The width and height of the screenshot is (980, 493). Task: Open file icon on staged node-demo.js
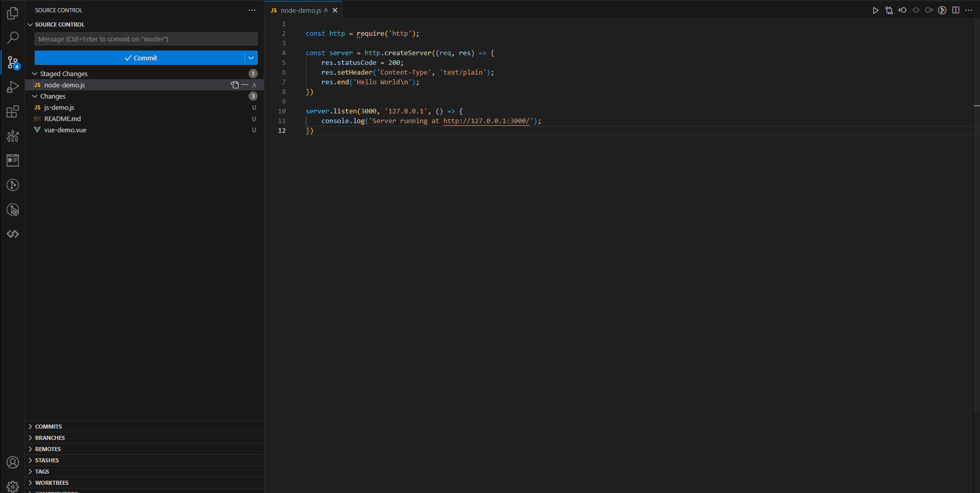(234, 85)
